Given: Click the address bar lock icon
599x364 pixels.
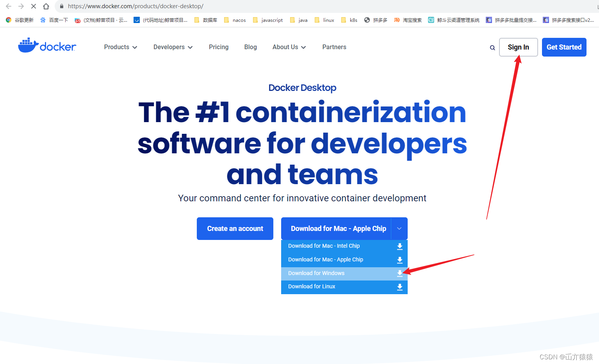Looking at the screenshot, I should 62,6.
